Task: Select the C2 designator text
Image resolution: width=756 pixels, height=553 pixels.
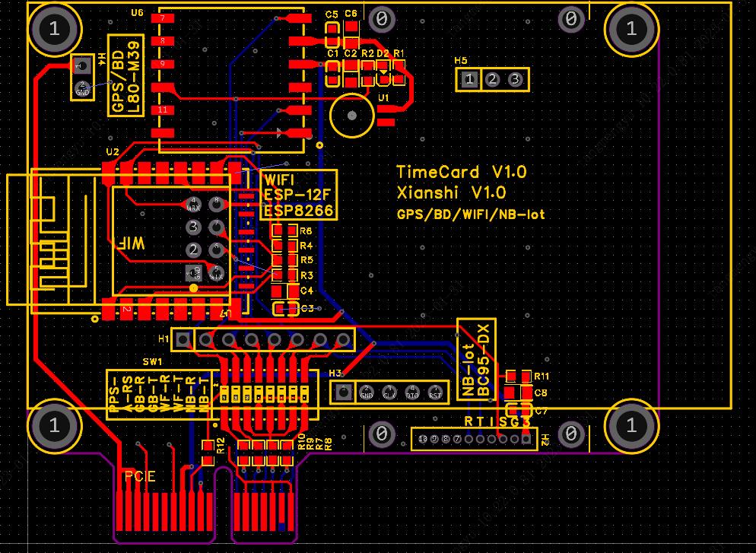Action: [x=351, y=53]
